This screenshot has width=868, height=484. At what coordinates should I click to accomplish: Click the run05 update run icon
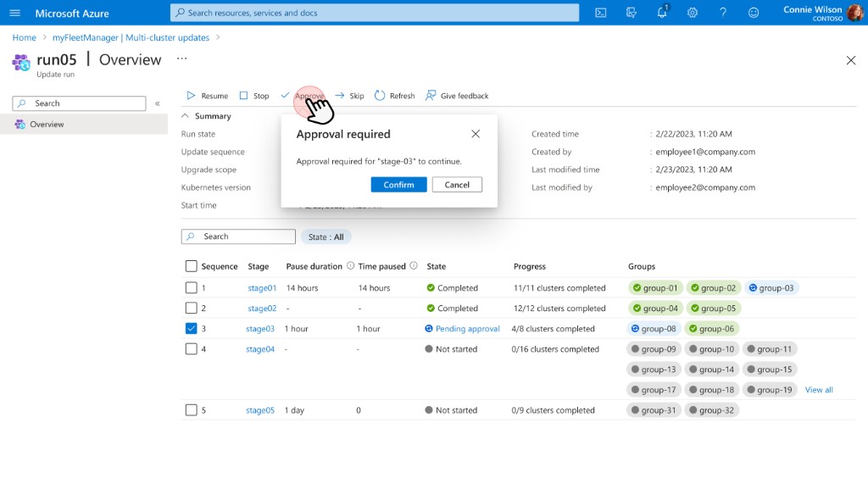click(21, 62)
